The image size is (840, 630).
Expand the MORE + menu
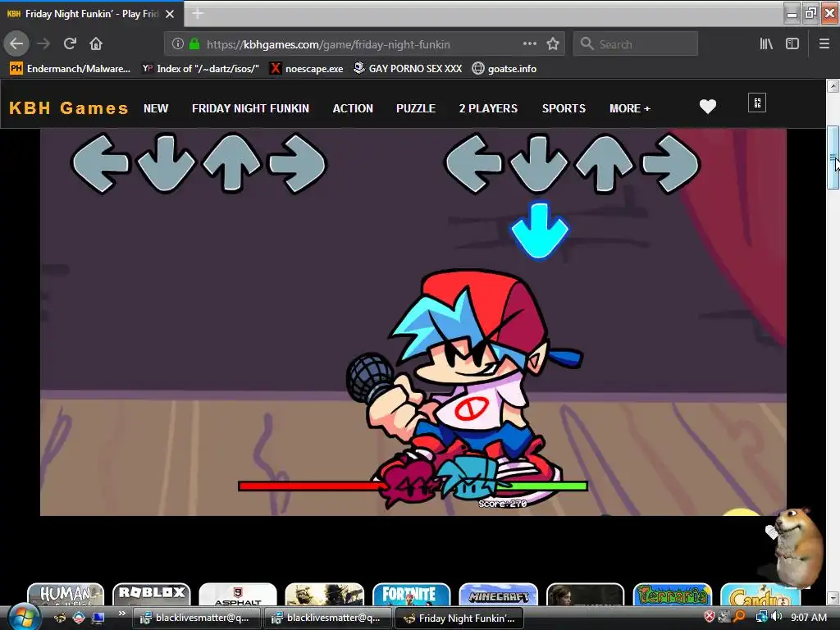(630, 108)
